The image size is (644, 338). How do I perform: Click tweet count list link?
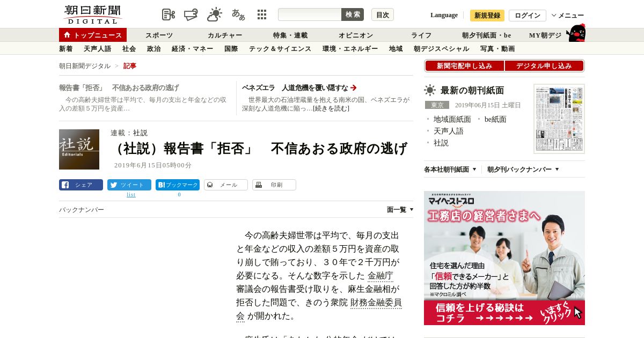131,195
